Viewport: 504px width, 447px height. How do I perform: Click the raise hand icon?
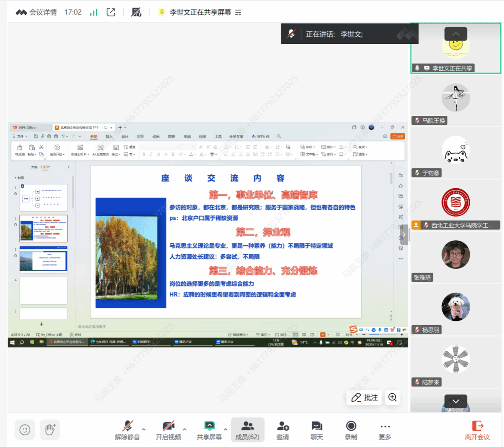click(50, 430)
